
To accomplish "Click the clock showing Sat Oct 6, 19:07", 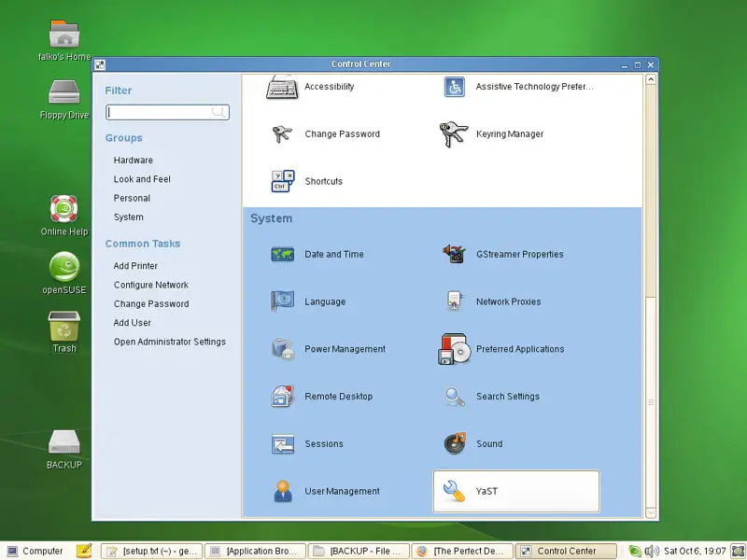I will point(695,551).
